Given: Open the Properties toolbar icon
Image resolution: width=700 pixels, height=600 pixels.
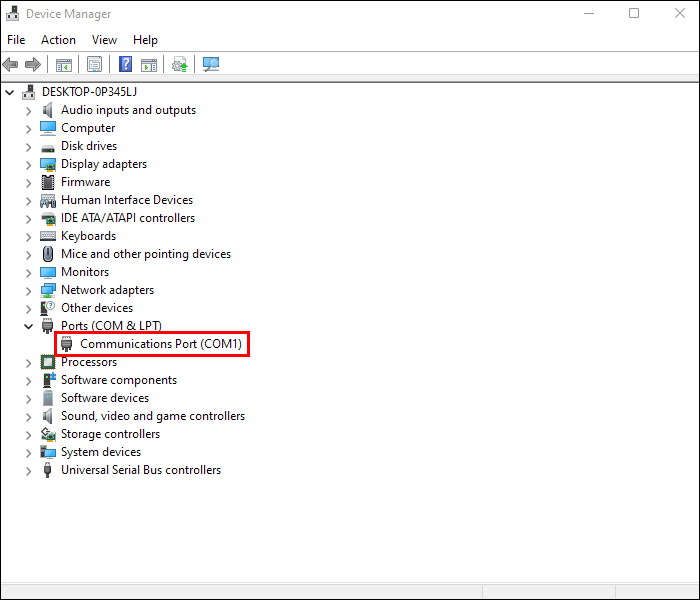Looking at the screenshot, I should click(x=94, y=65).
